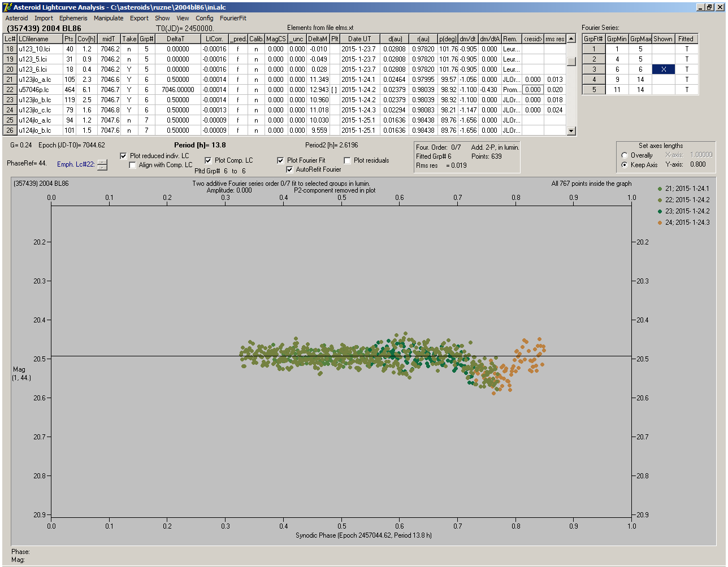Click Fitted T in Fourier row 4
The width and height of the screenshot is (728, 567).
[686, 80]
